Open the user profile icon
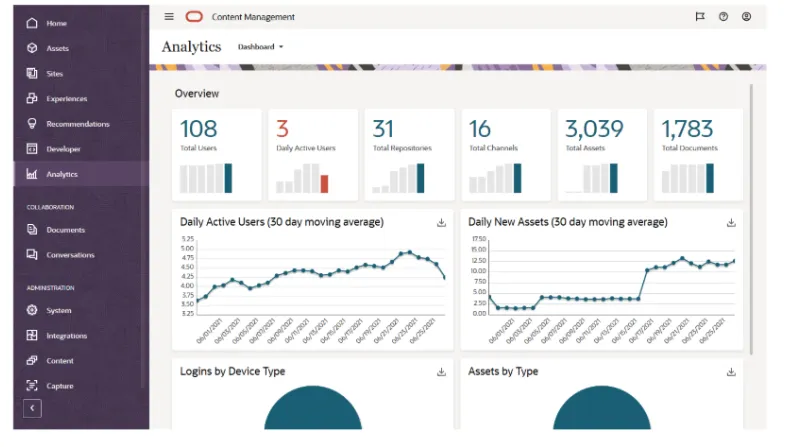Image resolution: width=787 pixels, height=447 pixels. click(x=746, y=17)
